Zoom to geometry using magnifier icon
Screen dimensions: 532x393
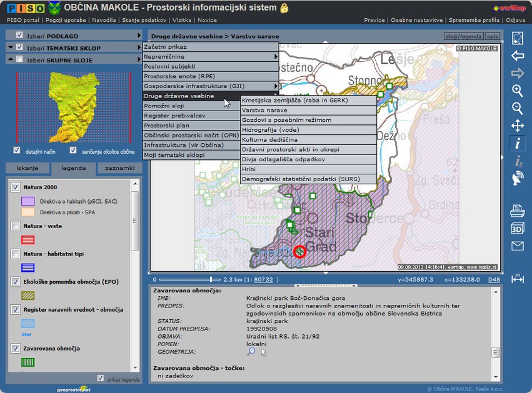pos(251,352)
